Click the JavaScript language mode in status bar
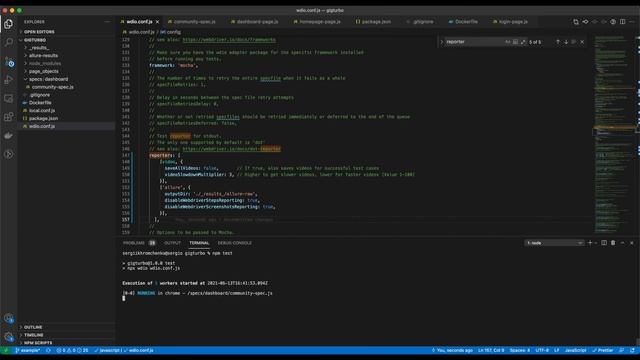 (576, 350)
